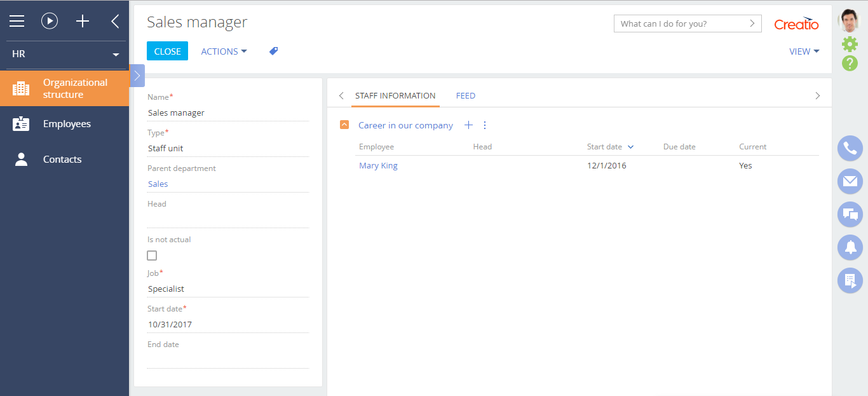Open the ACTIONS dropdown menu
This screenshot has height=396, width=868.
224,51
